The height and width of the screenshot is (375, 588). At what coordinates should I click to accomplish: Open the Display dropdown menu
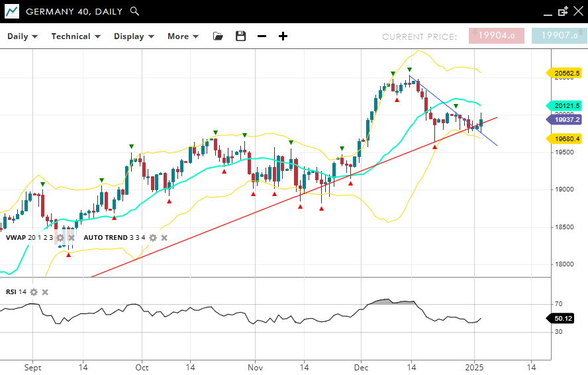coord(134,36)
